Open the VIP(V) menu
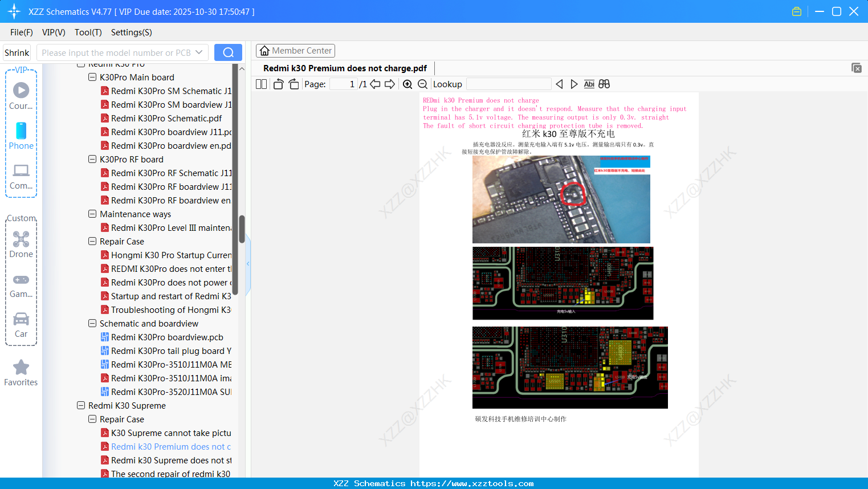This screenshot has width=868, height=489. pos(54,32)
